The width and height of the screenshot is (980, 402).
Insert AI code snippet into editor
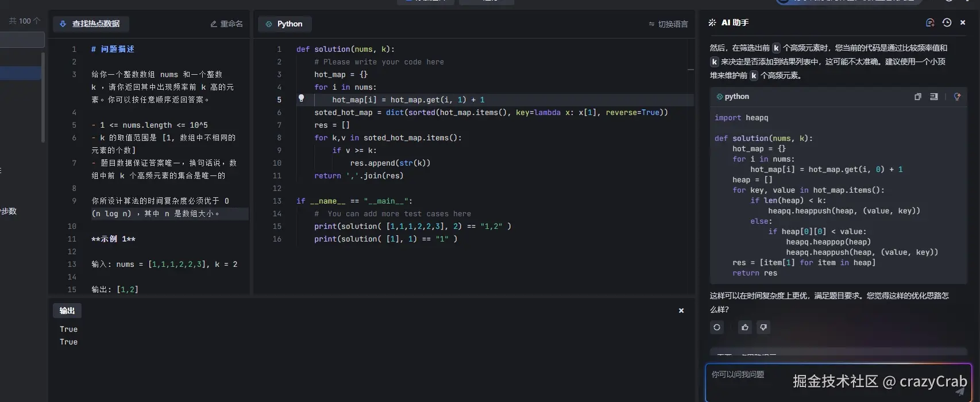[x=934, y=97]
